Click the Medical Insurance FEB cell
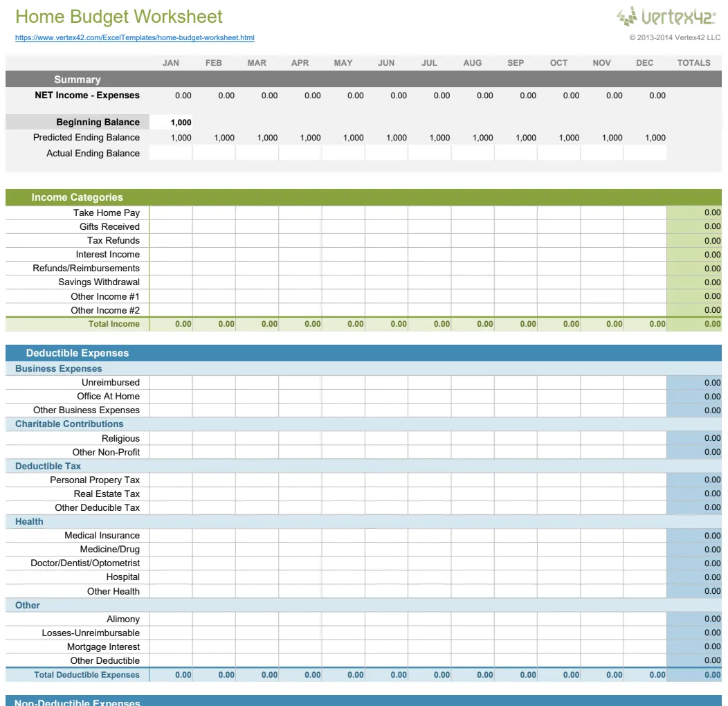This screenshot has height=706, width=728. point(214,535)
